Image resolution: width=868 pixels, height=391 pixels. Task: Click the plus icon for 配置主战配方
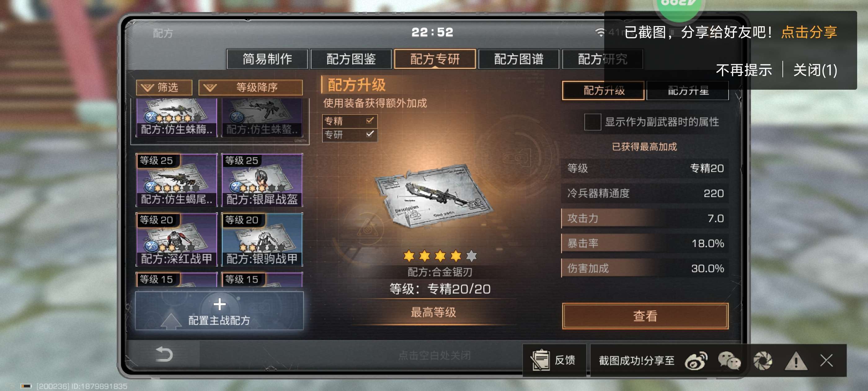click(220, 304)
